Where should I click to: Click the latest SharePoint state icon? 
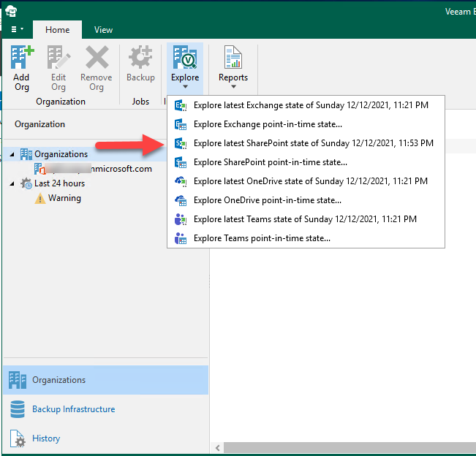[181, 143]
